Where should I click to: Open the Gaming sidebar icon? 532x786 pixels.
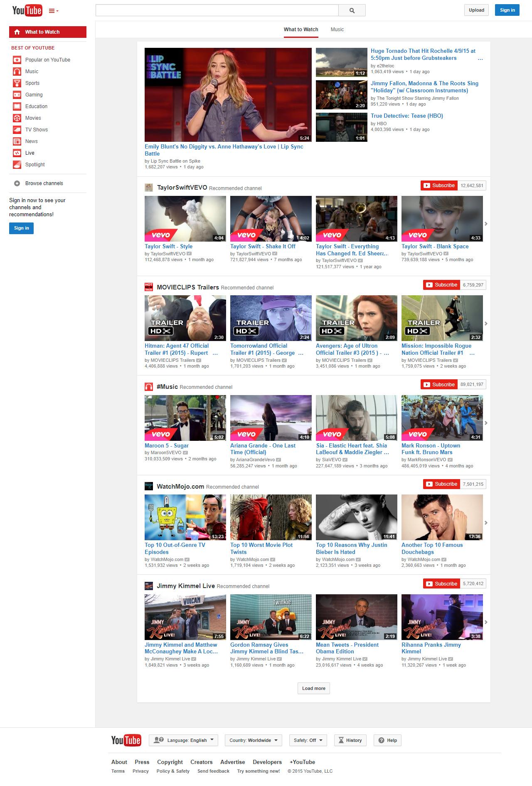coord(17,95)
